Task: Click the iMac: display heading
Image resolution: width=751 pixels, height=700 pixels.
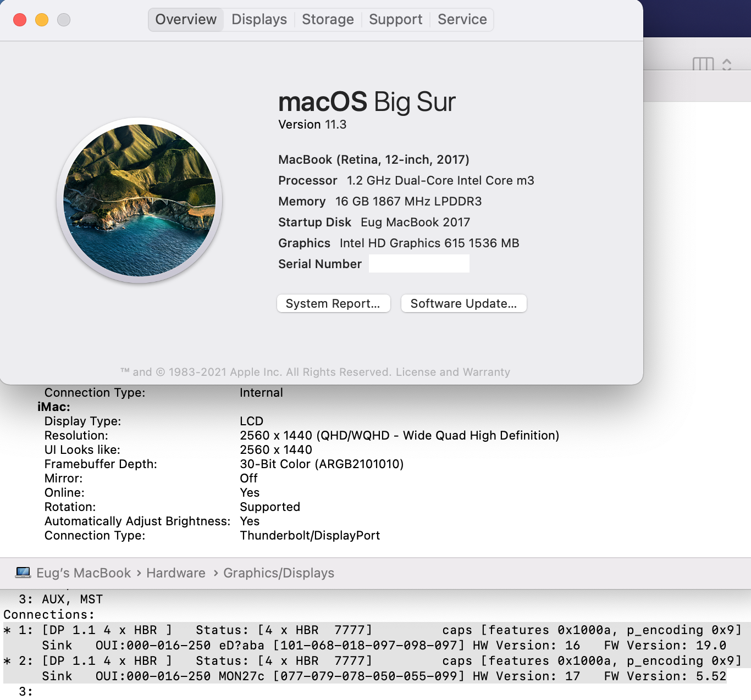Action: tap(54, 407)
